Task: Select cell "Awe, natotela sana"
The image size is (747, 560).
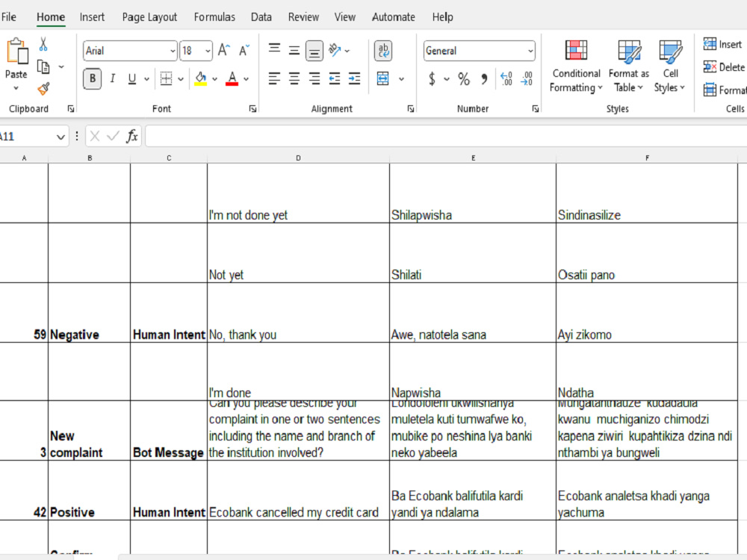Action: [473, 312]
